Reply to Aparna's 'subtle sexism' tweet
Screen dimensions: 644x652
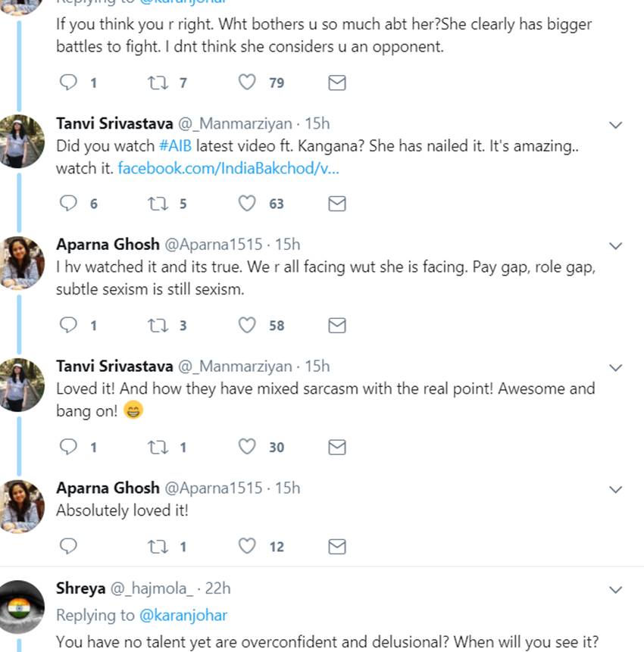click(69, 325)
